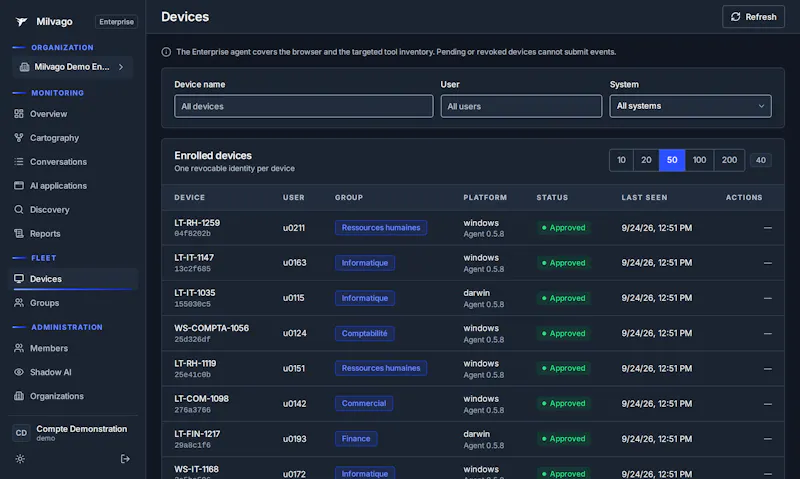The width and height of the screenshot is (800, 479).
Task: Click Informatique tag on LT-IT-1035 row
Action: click(x=365, y=298)
